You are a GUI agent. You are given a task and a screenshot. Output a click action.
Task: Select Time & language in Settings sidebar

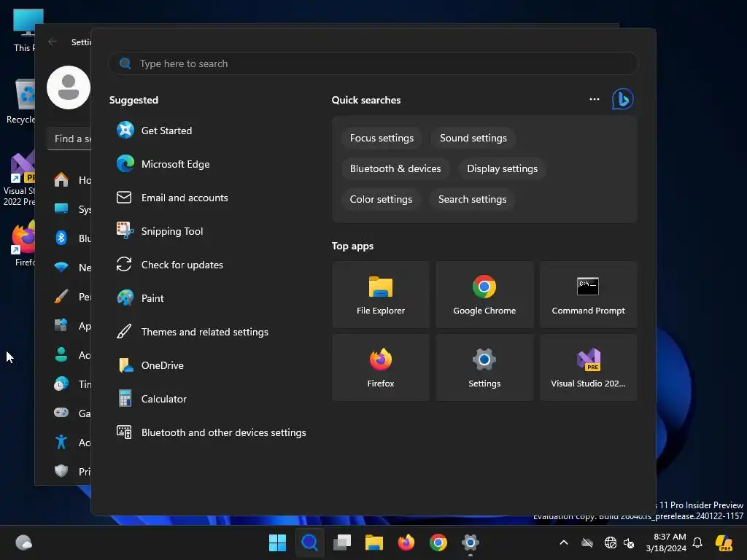[71, 384]
